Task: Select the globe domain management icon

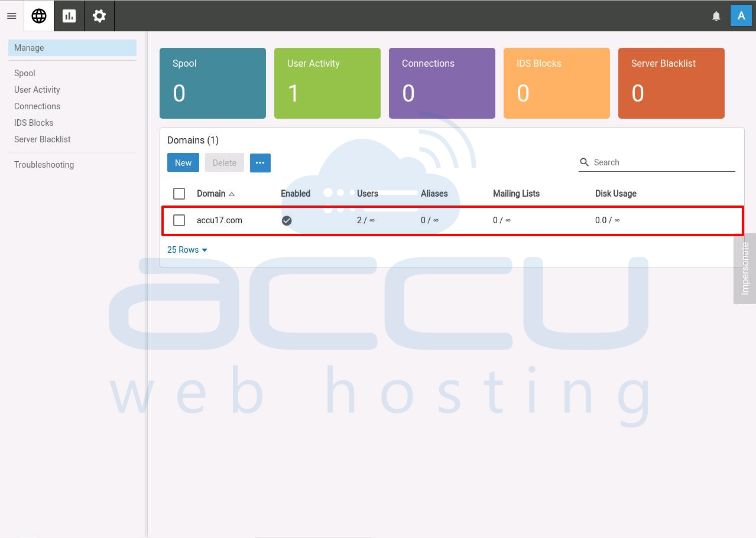Action: point(39,16)
